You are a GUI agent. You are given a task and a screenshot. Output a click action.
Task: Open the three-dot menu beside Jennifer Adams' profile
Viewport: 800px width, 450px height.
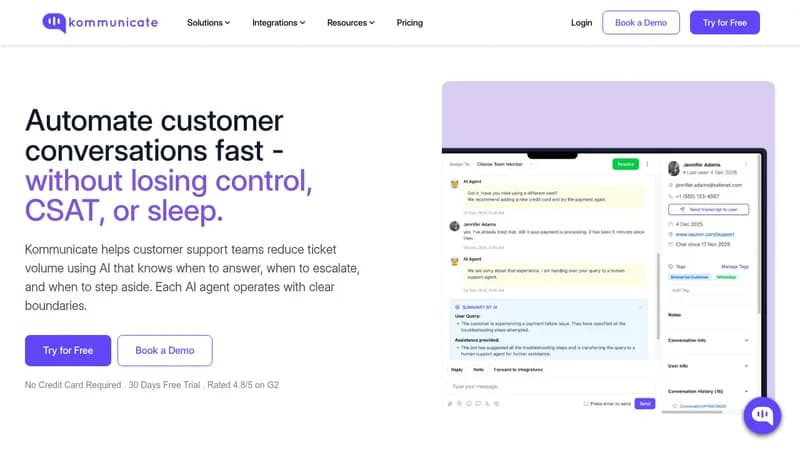746,164
